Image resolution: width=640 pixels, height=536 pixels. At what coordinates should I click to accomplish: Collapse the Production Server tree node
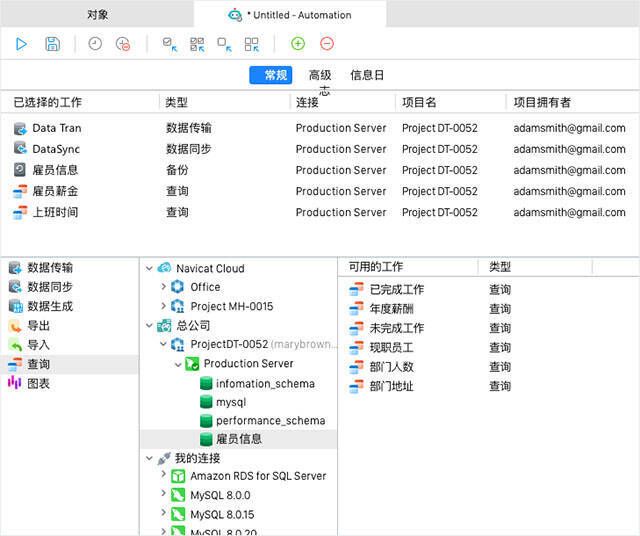pos(178,364)
